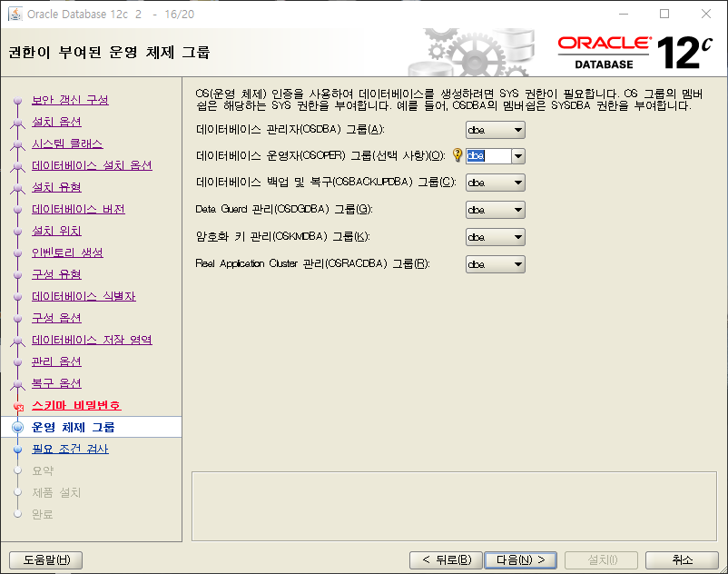Go to 설치 옵션 step
728x574 pixels.
(x=56, y=122)
